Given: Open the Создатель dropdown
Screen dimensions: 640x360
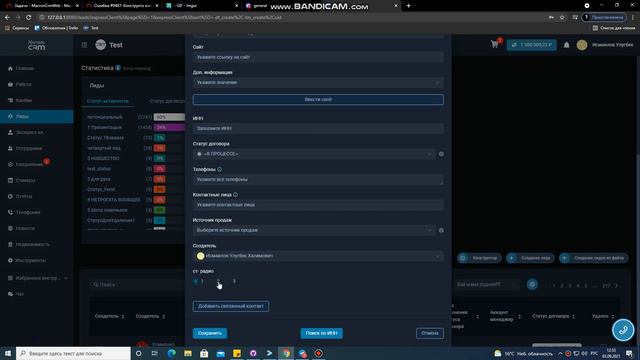Looking at the screenshot, I should point(318,256).
